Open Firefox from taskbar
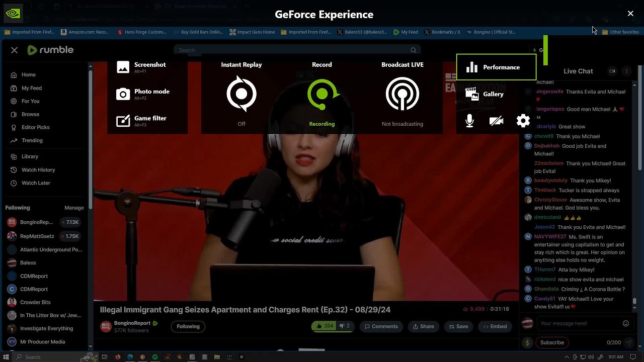 coord(118,357)
